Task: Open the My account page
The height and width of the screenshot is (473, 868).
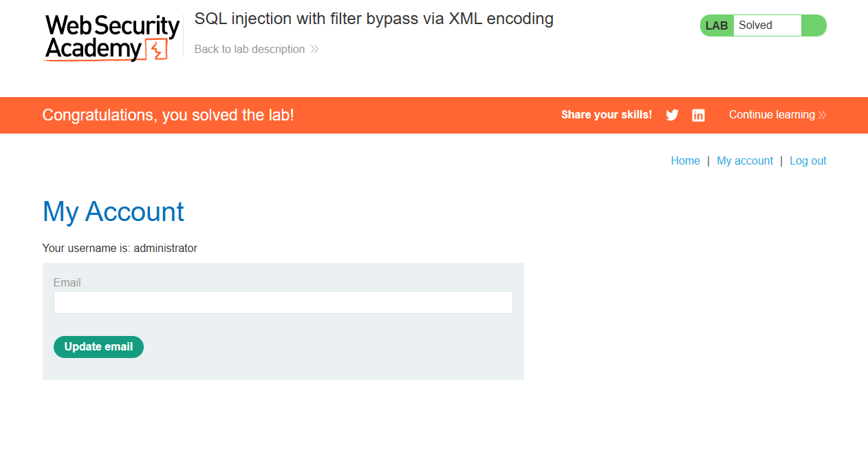Action: pos(745,161)
